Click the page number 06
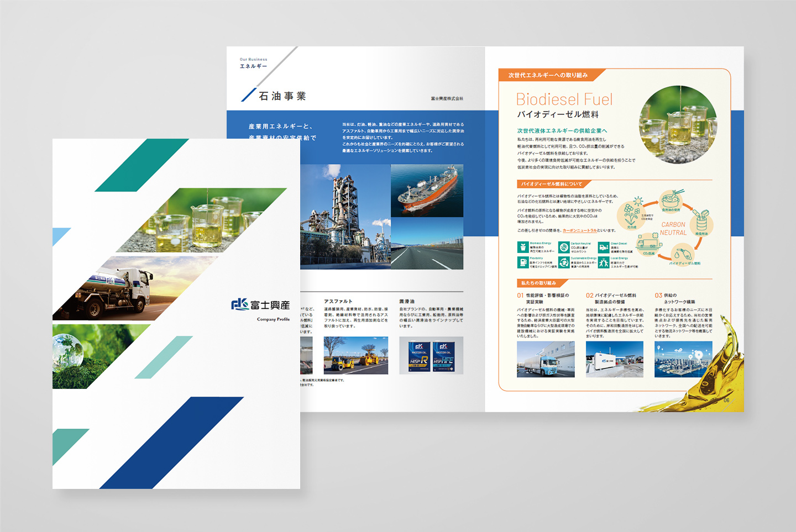This screenshot has width=796, height=532. (726, 400)
